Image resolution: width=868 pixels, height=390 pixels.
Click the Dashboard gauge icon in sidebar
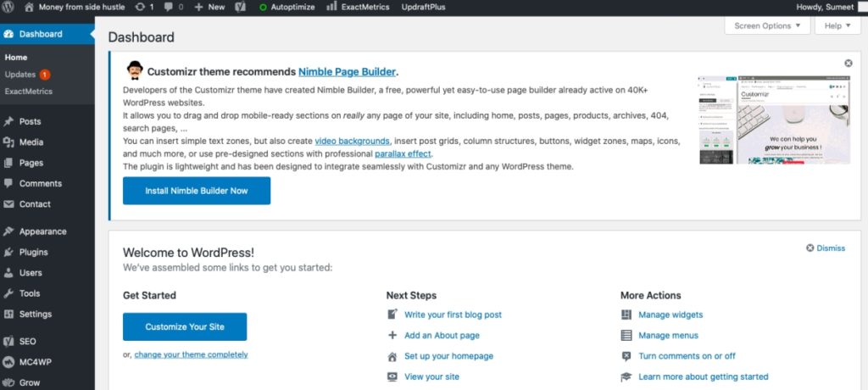pyautogui.click(x=8, y=35)
